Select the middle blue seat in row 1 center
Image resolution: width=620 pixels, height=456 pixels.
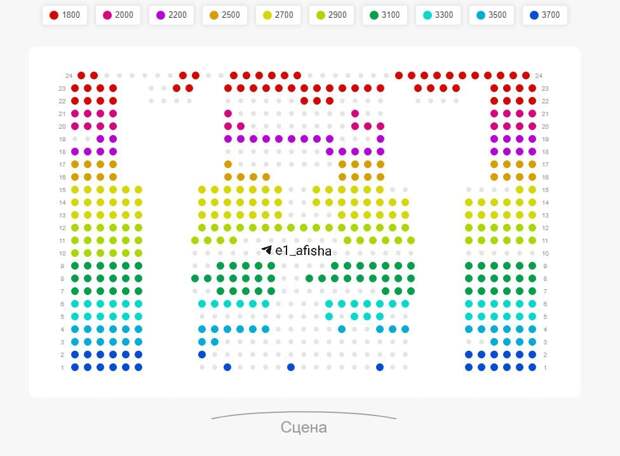point(291,367)
